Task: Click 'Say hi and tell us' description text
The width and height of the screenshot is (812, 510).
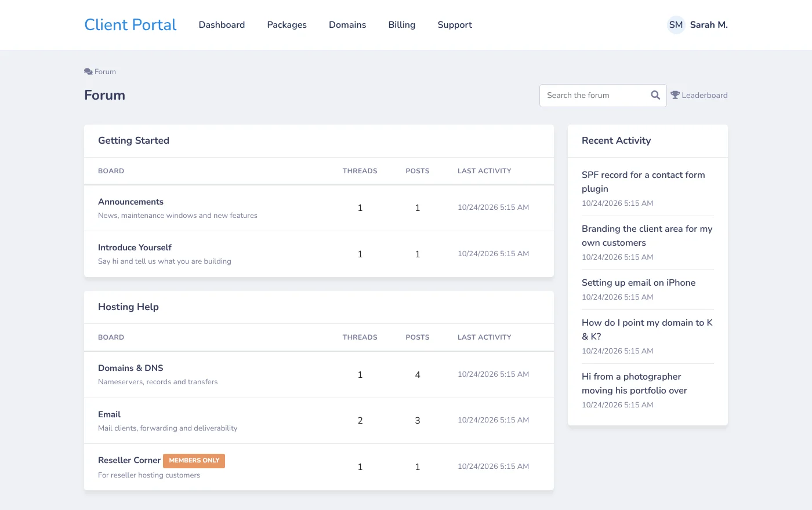Action: coord(165,261)
